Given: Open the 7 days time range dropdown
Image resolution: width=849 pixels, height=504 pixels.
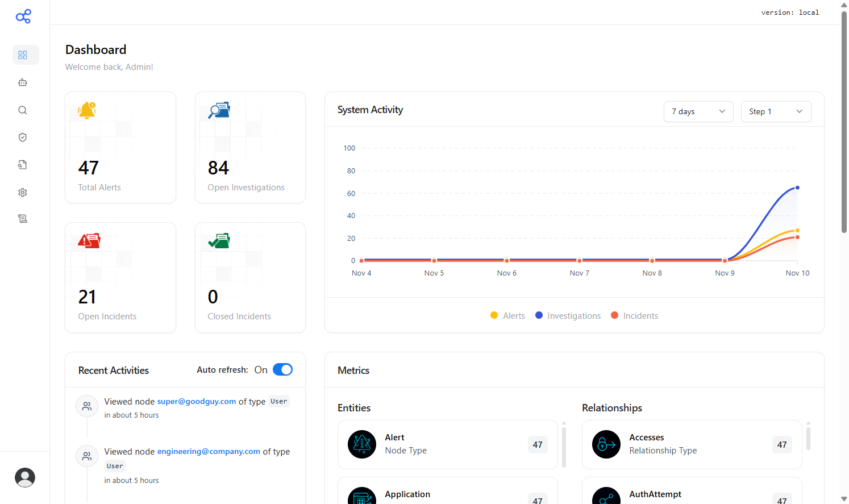Looking at the screenshot, I should click(698, 111).
